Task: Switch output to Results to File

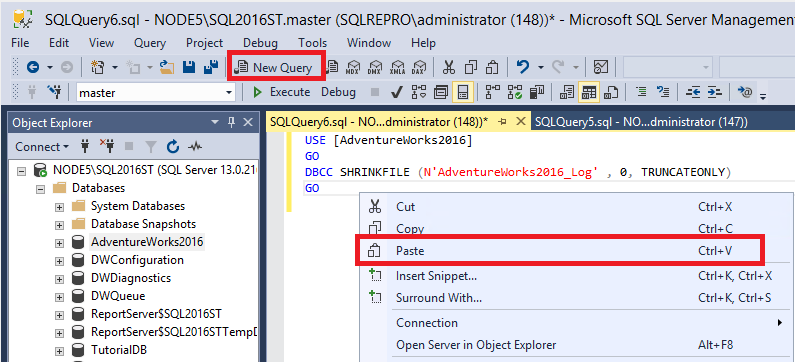Action: click(611, 92)
